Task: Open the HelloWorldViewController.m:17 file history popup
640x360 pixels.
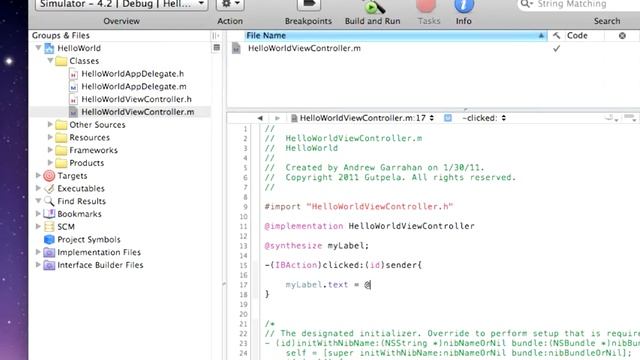Action: click(x=362, y=118)
